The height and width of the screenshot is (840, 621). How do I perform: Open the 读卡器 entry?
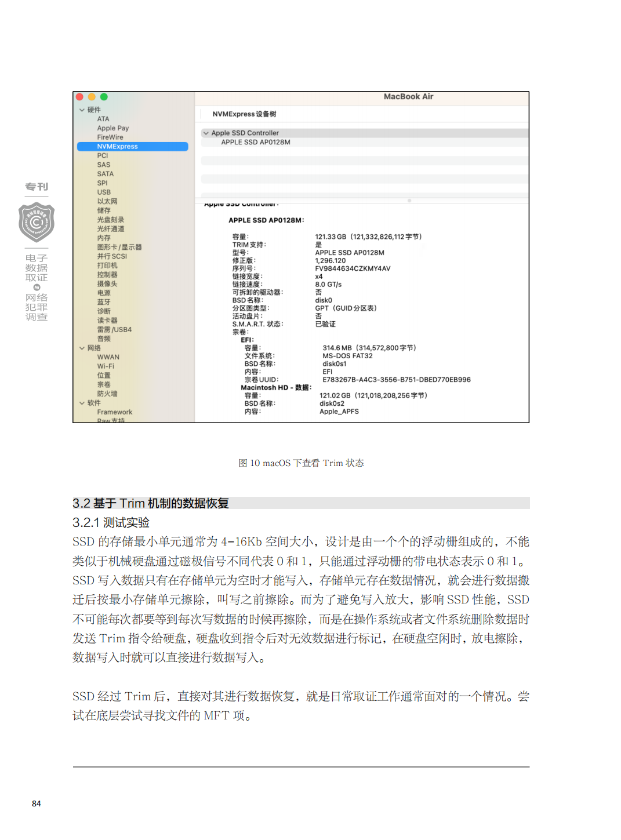(x=107, y=321)
